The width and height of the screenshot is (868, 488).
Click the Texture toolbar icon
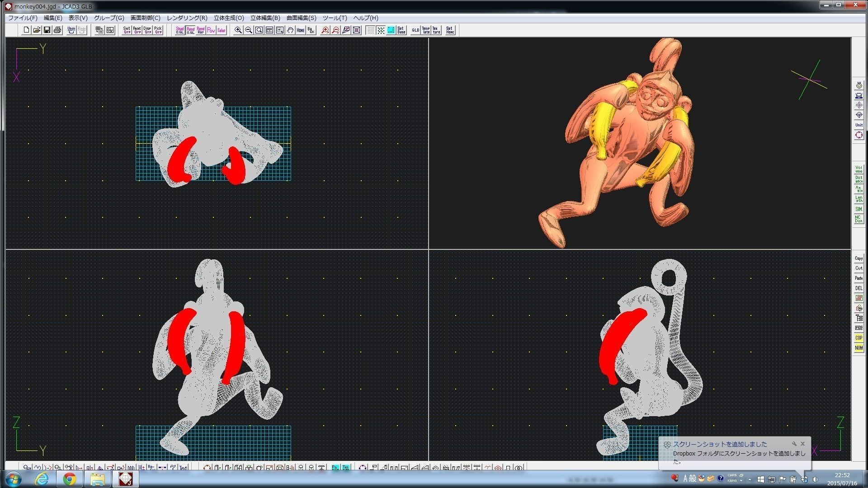pyautogui.click(x=436, y=30)
